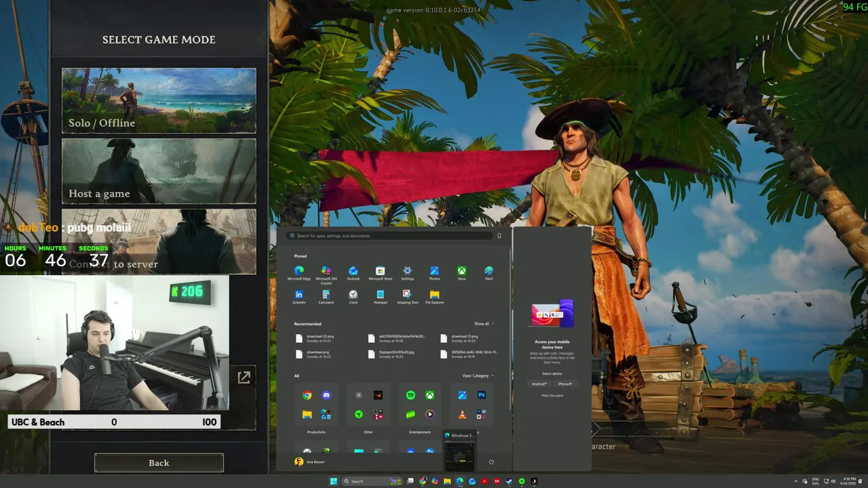Launch Snipping Tool from pinned apps
868x488 pixels.
pyautogui.click(x=408, y=297)
